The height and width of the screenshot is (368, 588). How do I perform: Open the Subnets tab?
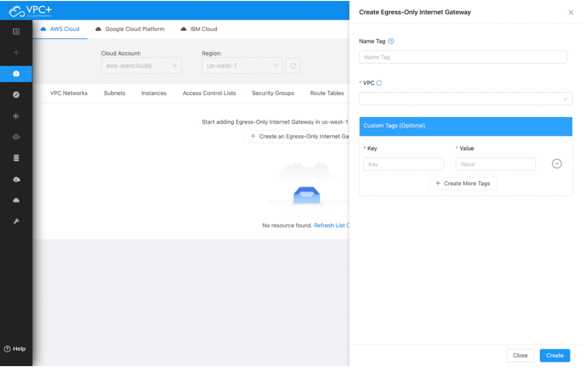point(114,93)
